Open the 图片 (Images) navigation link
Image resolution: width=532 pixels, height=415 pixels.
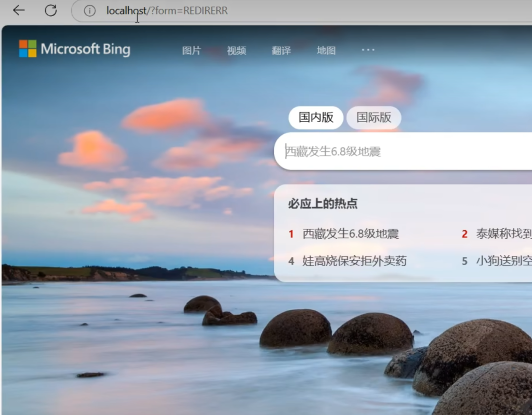pyautogui.click(x=191, y=50)
